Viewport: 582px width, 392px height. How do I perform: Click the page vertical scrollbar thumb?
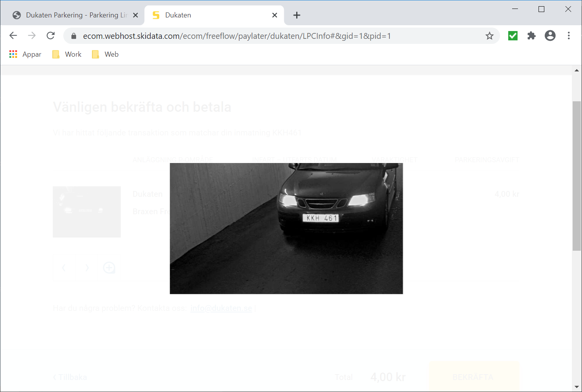coord(577,176)
